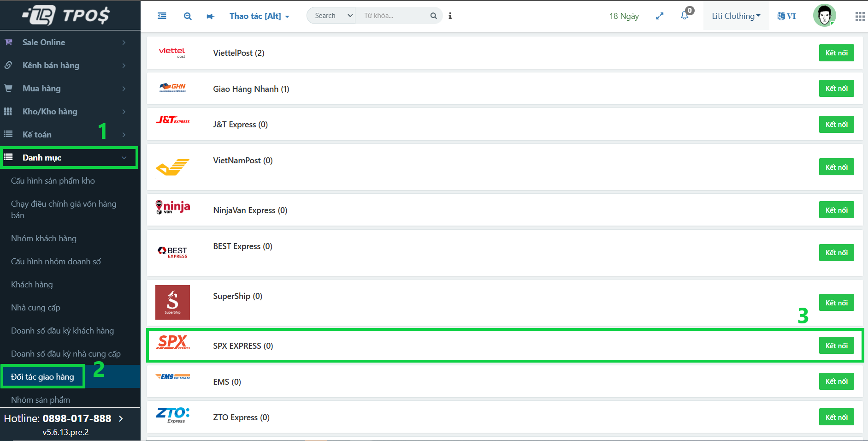Open the magnifier search icon in toolbar

tap(188, 16)
